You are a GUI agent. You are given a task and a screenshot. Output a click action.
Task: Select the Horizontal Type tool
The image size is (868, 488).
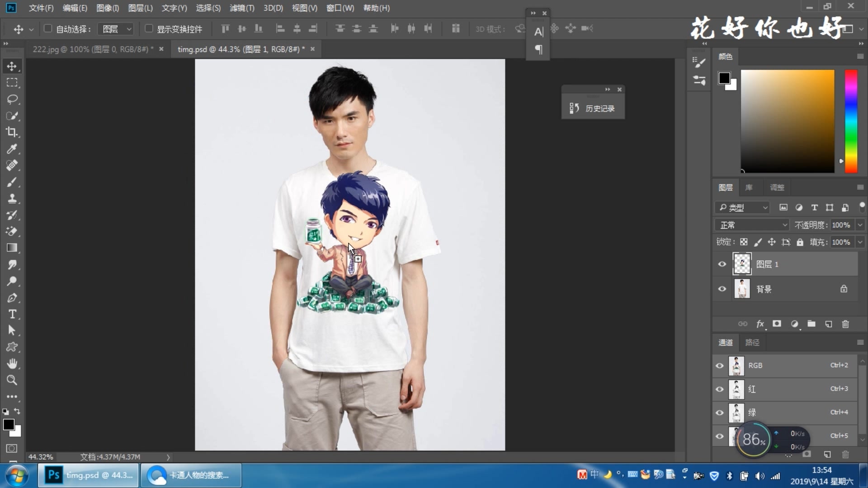(12, 314)
